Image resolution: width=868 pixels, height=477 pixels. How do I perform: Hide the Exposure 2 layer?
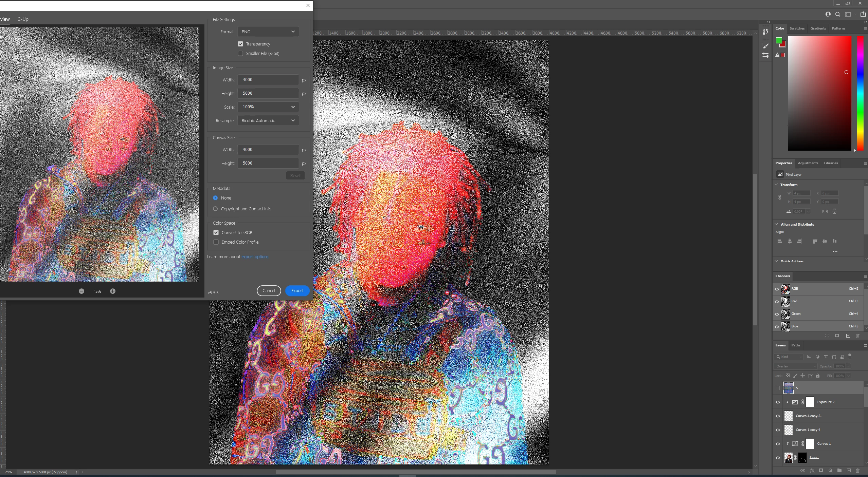[x=778, y=402]
